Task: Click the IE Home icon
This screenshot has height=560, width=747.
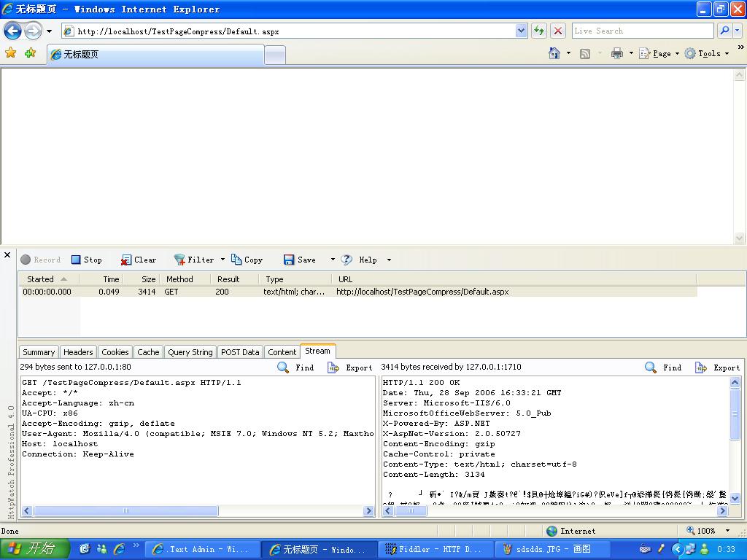Action: coord(554,53)
